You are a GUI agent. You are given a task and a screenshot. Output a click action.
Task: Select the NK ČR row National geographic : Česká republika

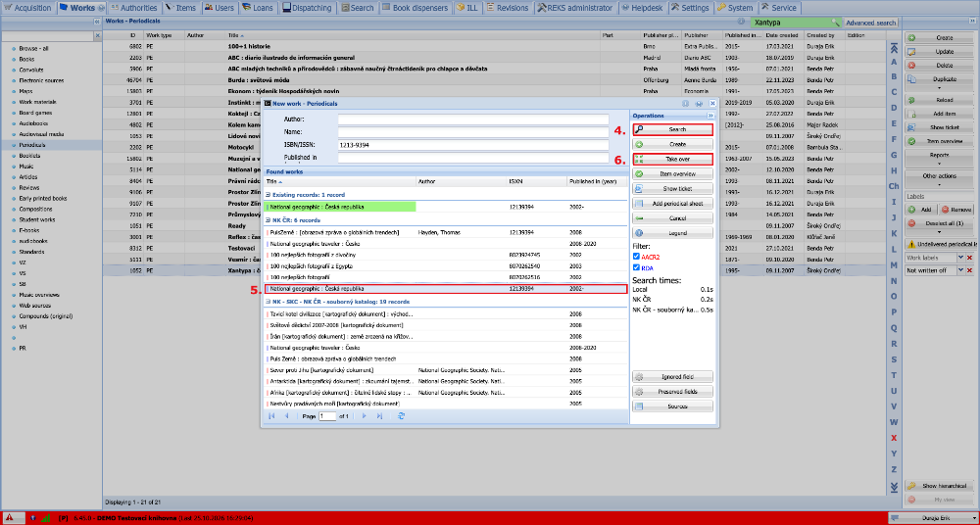446,289
